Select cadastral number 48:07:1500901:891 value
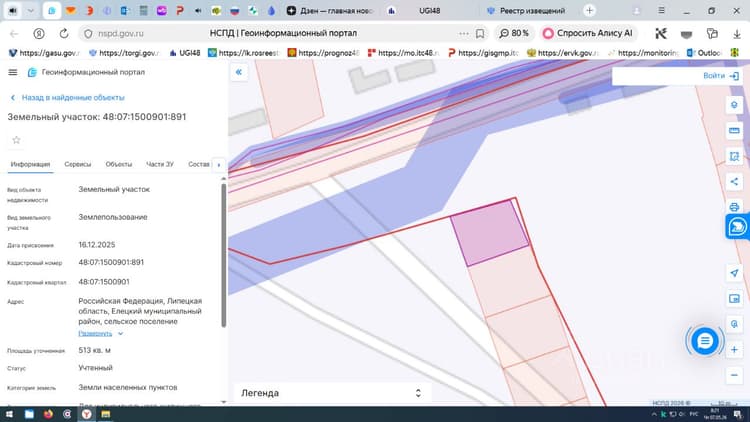This screenshot has width=750, height=422. point(111,263)
